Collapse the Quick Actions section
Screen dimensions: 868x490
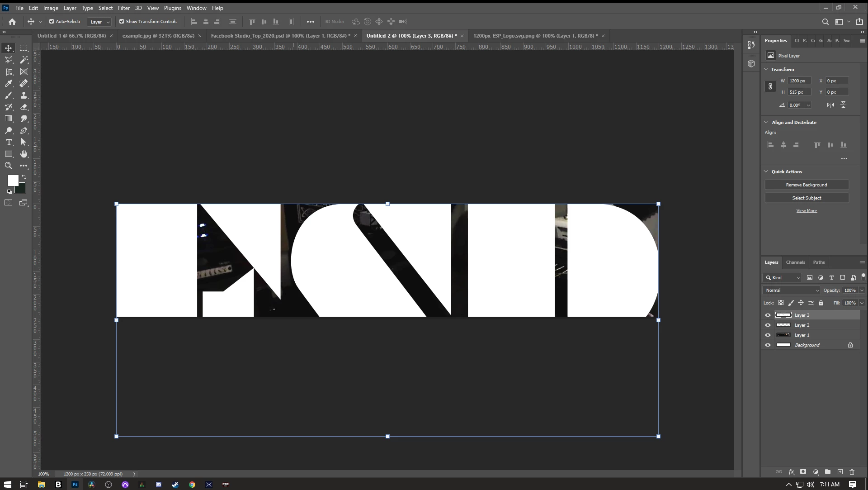coord(766,171)
